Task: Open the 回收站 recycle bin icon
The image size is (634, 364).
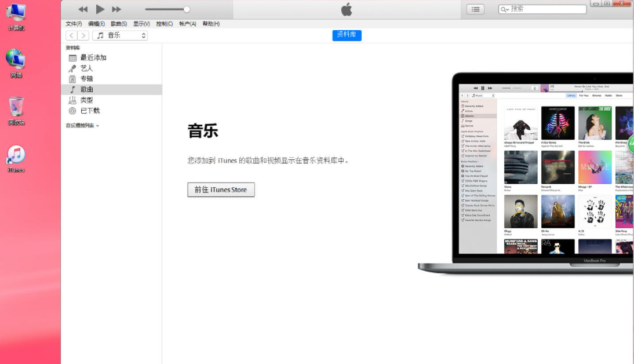Action: [16, 111]
